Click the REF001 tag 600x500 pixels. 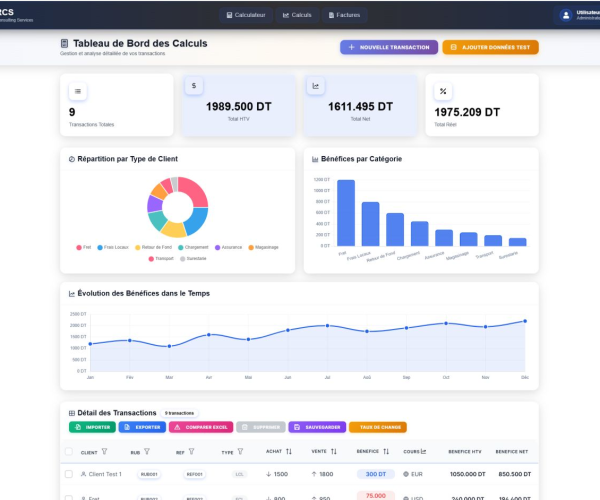194,474
